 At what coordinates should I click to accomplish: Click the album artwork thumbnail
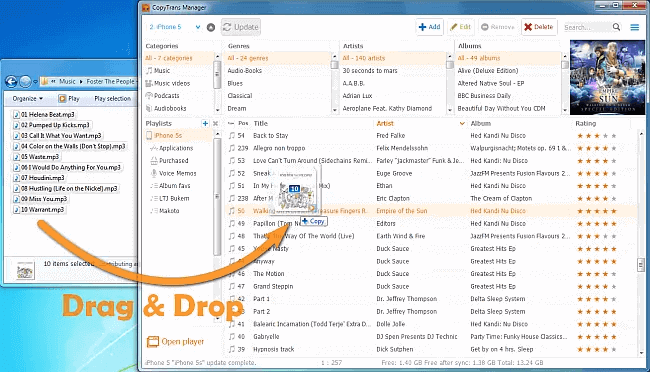[x=607, y=78]
